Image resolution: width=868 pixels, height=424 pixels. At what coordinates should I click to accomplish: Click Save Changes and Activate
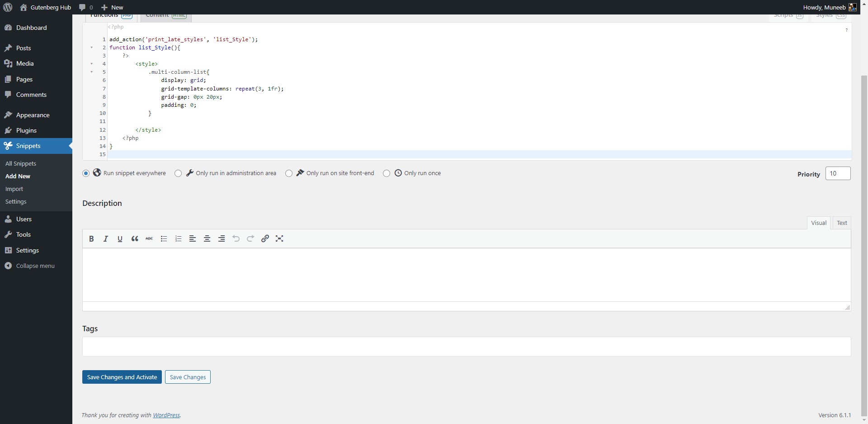(x=122, y=376)
